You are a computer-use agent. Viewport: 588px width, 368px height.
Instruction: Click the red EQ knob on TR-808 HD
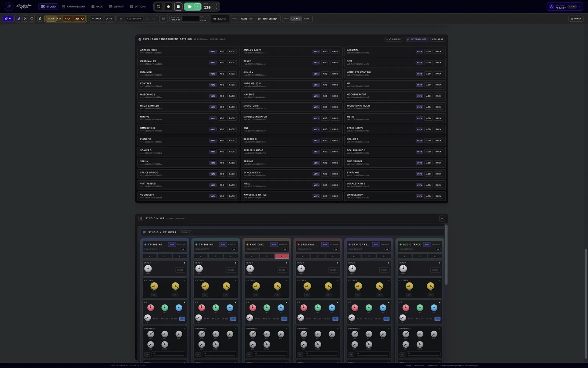pos(201,307)
